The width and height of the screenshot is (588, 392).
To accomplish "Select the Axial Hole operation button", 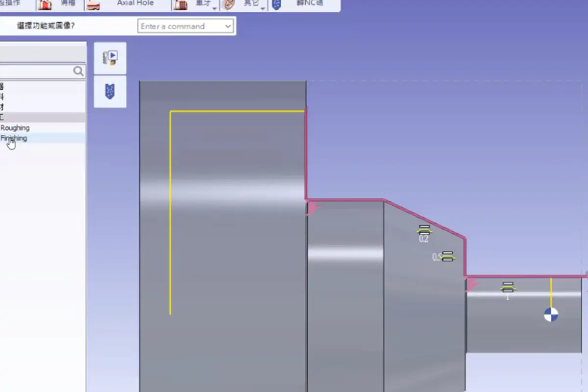I will [127, 4].
